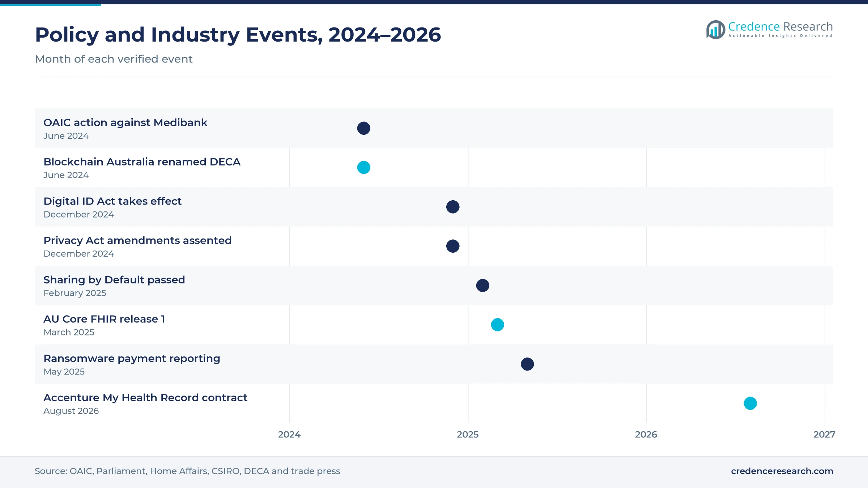Select the Privacy Act amendments assented dot
Screen dimensions: 868x488
coord(453,246)
